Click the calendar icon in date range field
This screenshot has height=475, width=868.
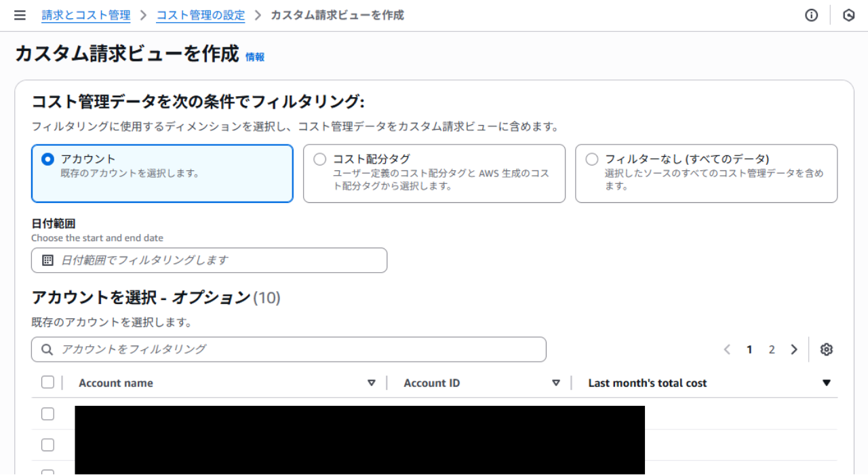pos(47,260)
